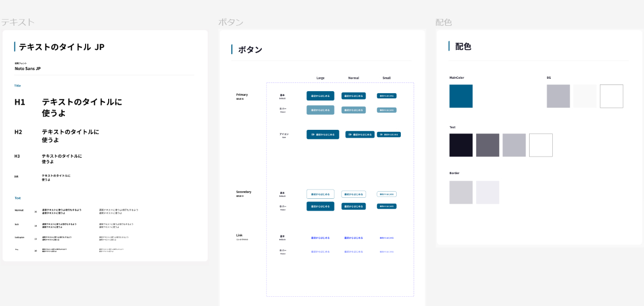
Task: Click the Large Secondary outlined default button
Action: click(x=320, y=194)
